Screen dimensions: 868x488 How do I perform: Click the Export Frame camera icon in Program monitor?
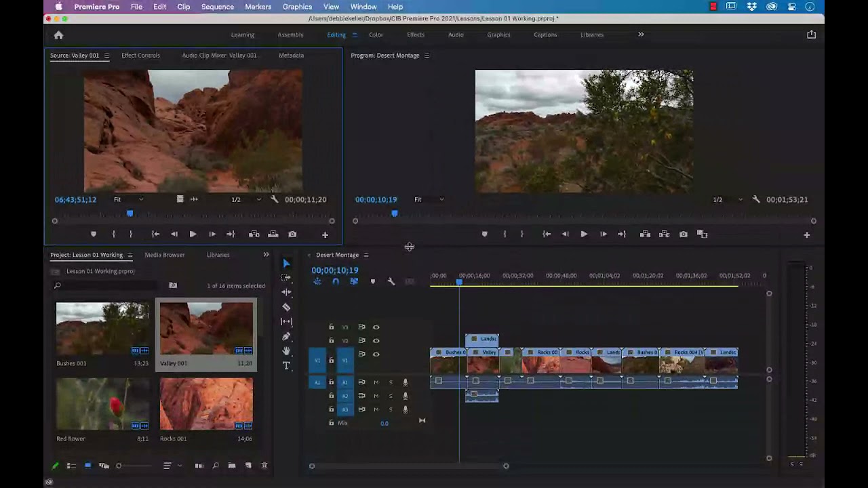click(x=684, y=235)
